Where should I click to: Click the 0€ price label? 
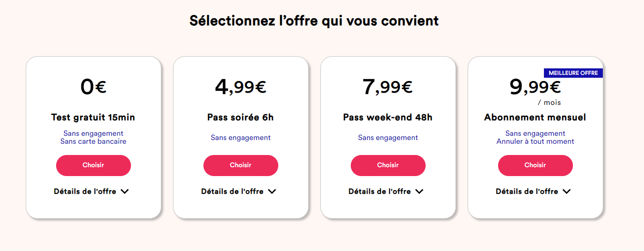[93, 87]
